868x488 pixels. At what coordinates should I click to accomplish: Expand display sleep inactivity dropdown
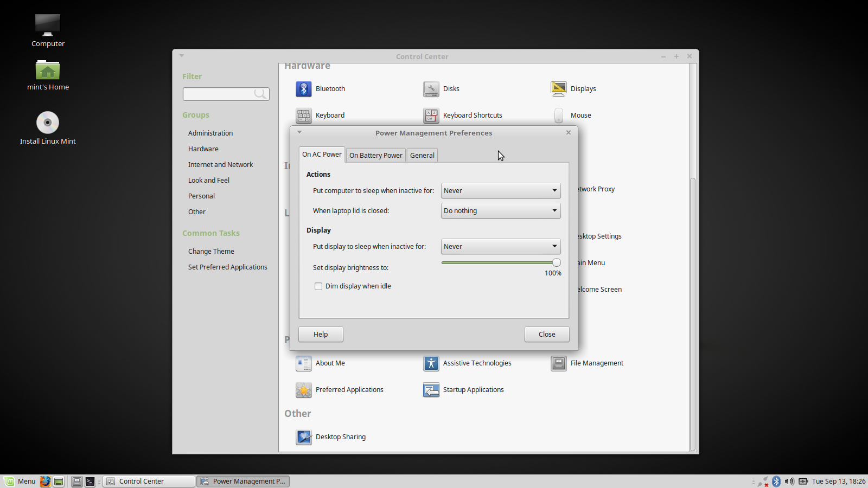coord(500,247)
